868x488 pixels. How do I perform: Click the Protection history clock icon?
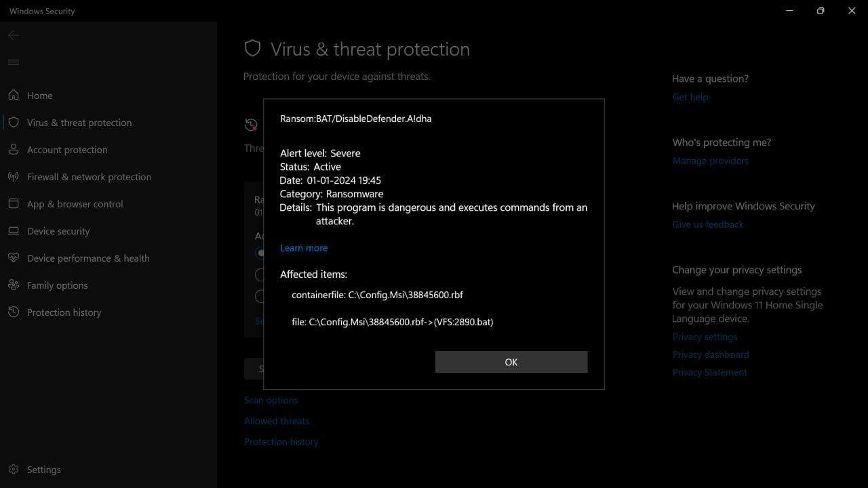tap(14, 312)
